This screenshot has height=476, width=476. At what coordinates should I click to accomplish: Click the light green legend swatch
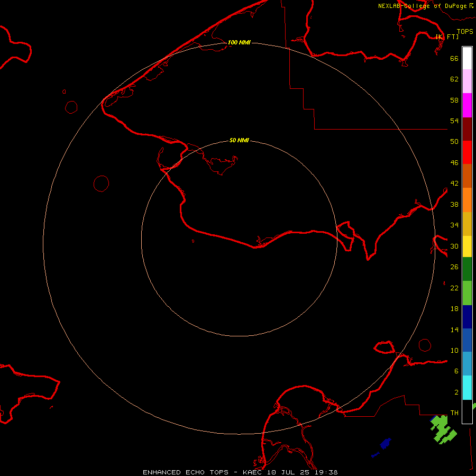(467, 293)
